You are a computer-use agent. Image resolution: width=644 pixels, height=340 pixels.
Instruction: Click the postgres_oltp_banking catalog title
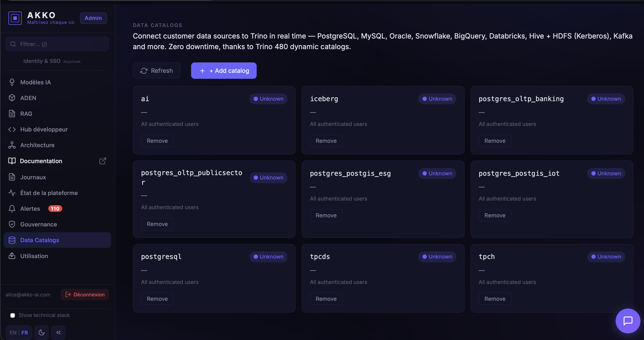(521, 99)
